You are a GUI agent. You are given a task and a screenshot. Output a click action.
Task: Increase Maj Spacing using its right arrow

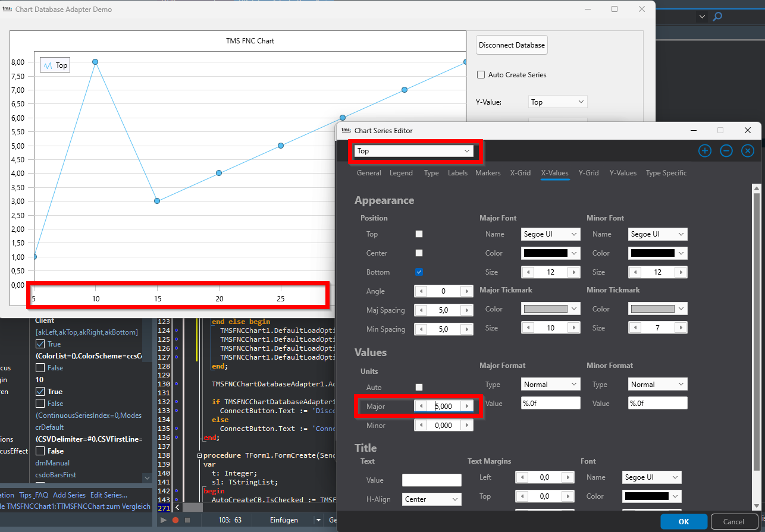pyautogui.click(x=467, y=310)
